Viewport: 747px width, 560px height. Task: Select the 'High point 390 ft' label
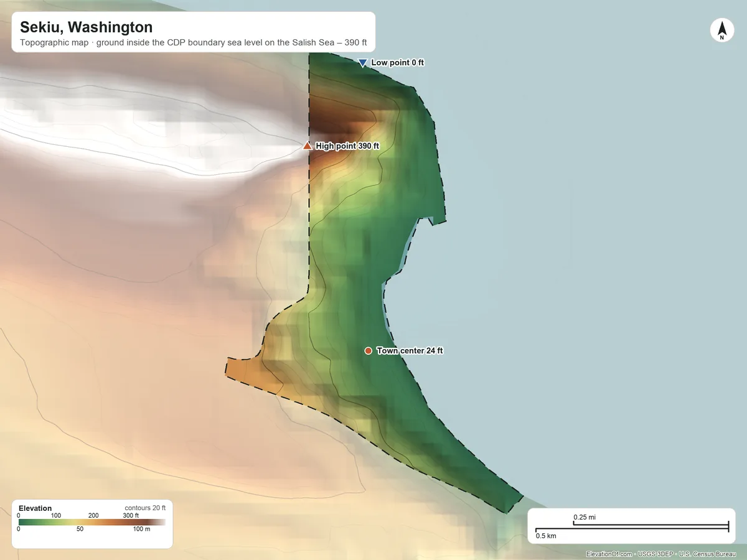click(347, 146)
